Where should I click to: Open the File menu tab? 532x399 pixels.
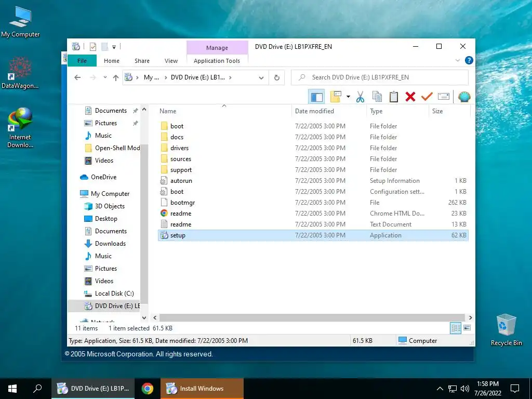82,61
